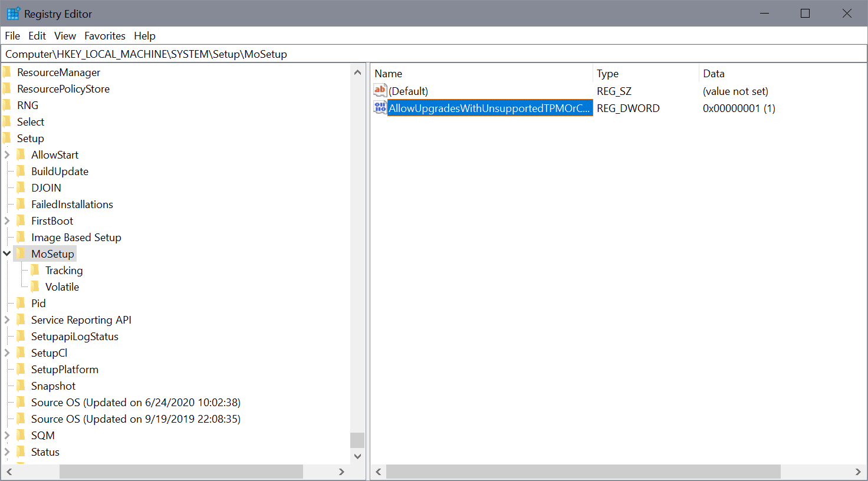This screenshot has height=481, width=868.
Task: Open the Edit menu
Action: tap(37, 36)
